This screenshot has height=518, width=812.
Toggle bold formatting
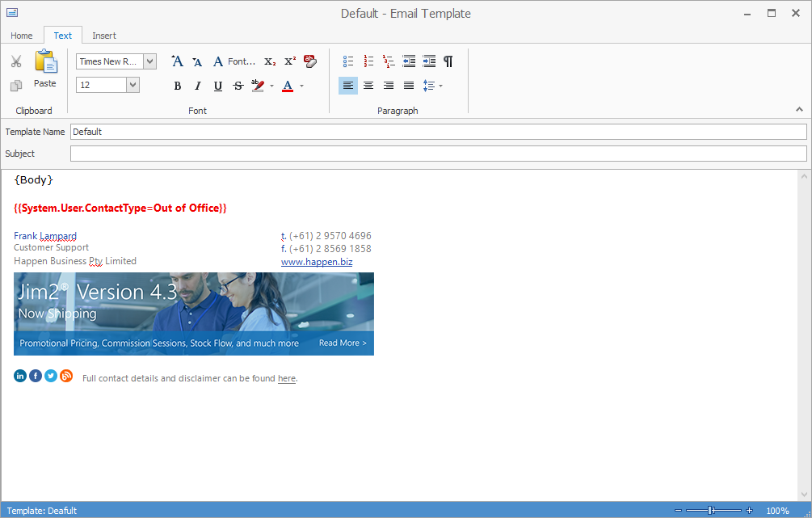pos(177,85)
